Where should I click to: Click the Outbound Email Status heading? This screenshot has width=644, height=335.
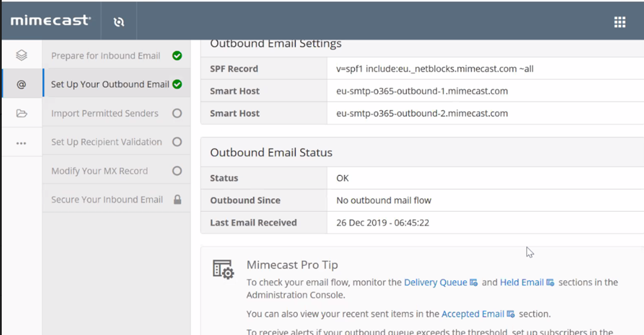271,152
